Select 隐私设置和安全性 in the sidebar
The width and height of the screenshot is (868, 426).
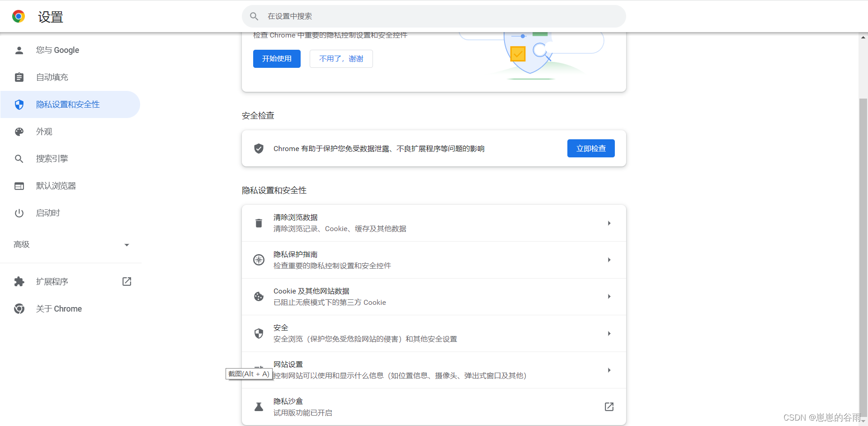pyautogui.click(x=71, y=104)
